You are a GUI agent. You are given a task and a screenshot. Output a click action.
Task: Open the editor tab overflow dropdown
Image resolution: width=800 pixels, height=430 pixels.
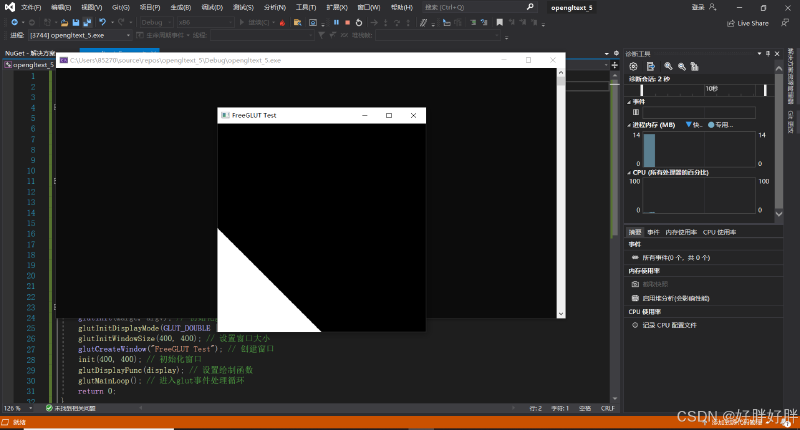[607, 54]
